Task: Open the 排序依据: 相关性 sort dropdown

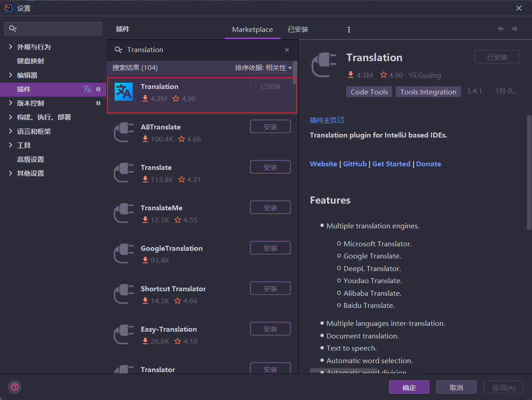Action: [x=263, y=68]
